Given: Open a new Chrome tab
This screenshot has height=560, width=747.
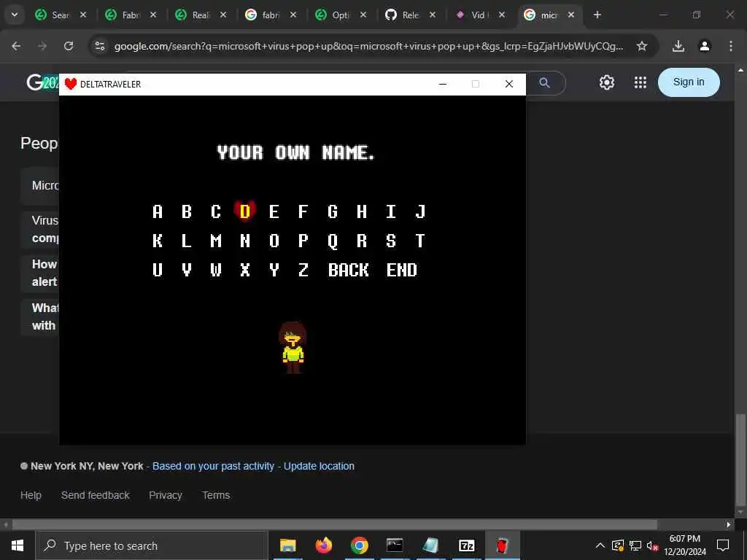Looking at the screenshot, I should [x=597, y=15].
